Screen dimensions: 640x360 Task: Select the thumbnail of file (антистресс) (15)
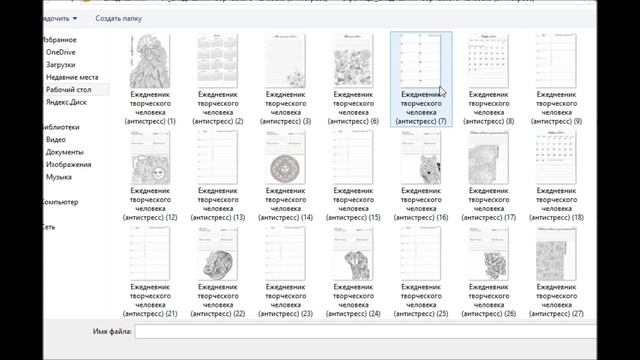pos(353,157)
